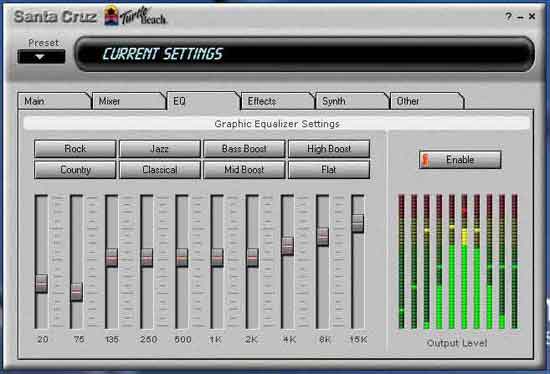Minimize the Santa Cruz control panel
The image size is (550, 374).
tap(521, 17)
